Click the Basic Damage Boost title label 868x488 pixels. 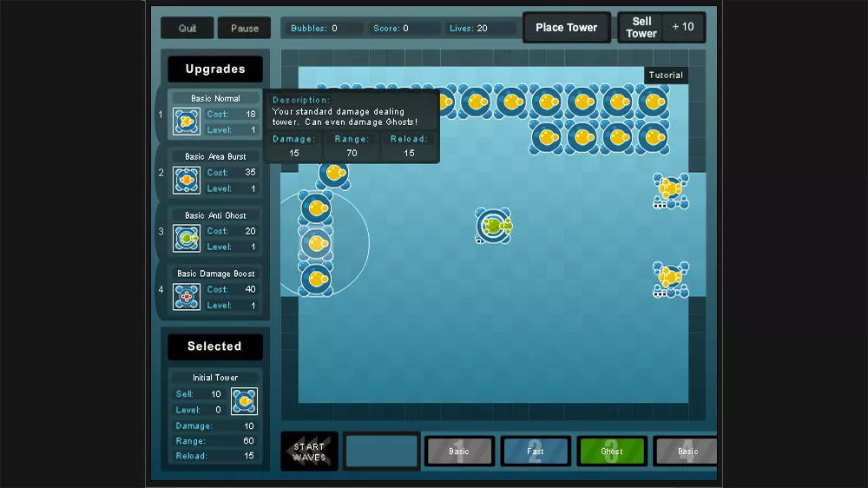click(215, 274)
